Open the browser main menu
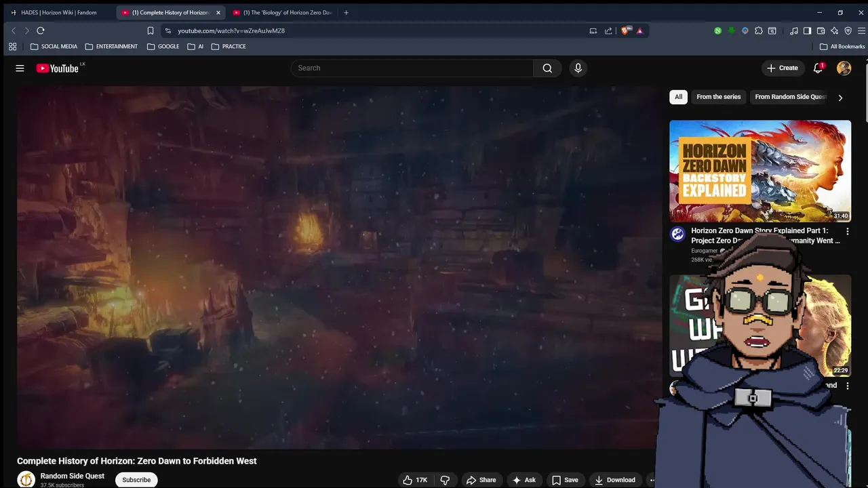Screen dimensions: 868x488 [862, 30]
